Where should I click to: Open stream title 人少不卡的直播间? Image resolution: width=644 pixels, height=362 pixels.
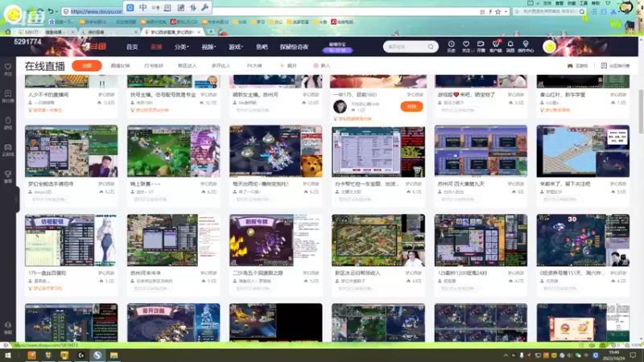click(x=48, y=95)
